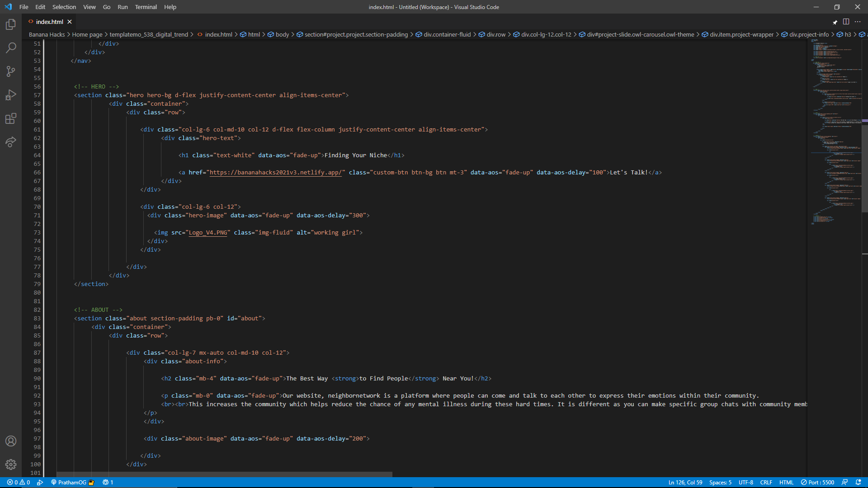
Task: Open the notifications bell in status bar
Action: pos(858,482)
